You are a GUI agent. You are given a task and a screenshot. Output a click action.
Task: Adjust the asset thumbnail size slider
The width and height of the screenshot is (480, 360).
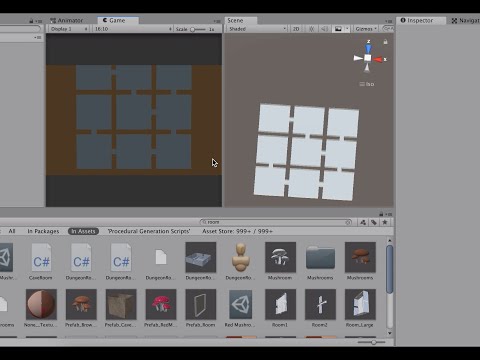tap(371, 342)
